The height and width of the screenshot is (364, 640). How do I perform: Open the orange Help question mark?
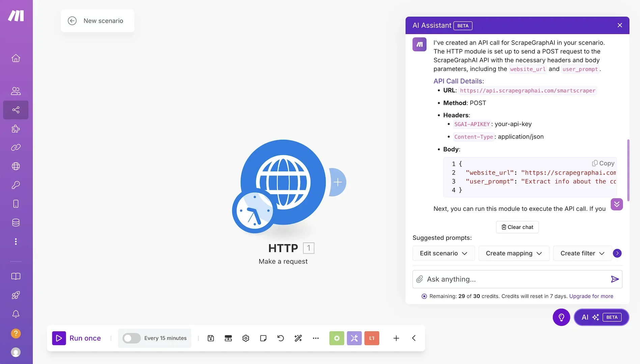(16, 333)
